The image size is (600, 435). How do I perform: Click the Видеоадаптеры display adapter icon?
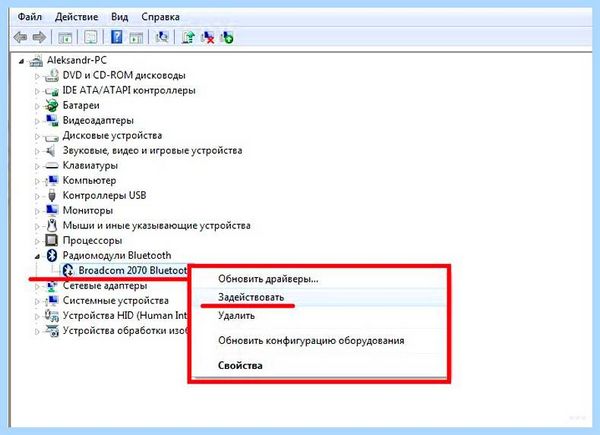(51, 120)
